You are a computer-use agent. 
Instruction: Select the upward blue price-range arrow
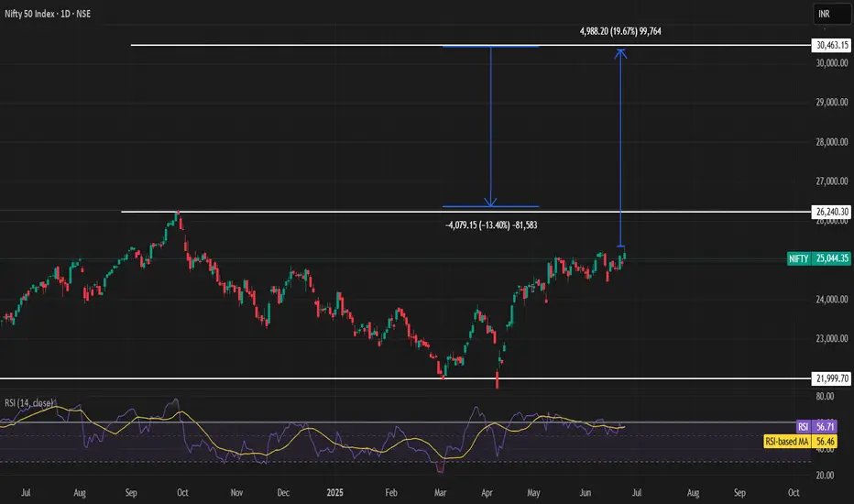(x=620, y=148)
